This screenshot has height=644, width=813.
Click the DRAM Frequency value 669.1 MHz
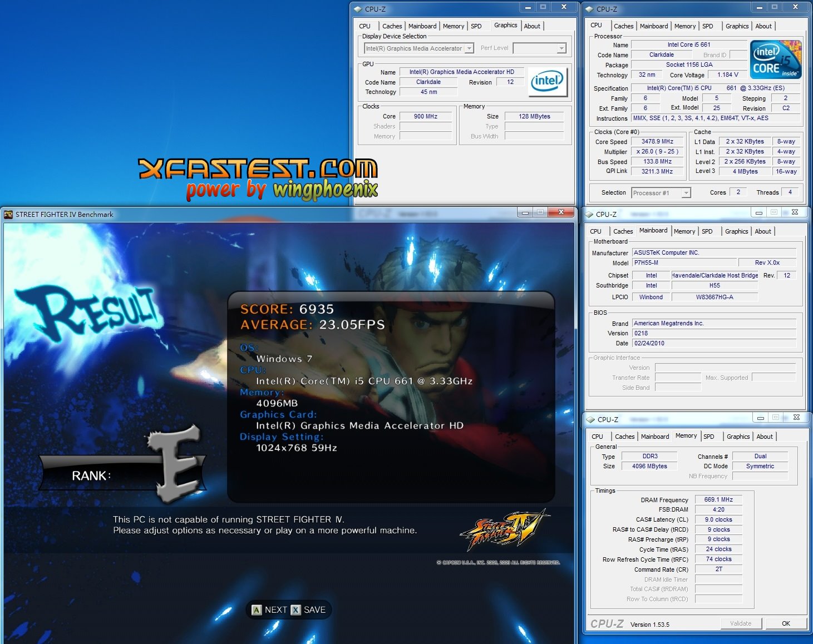(718, 499)
